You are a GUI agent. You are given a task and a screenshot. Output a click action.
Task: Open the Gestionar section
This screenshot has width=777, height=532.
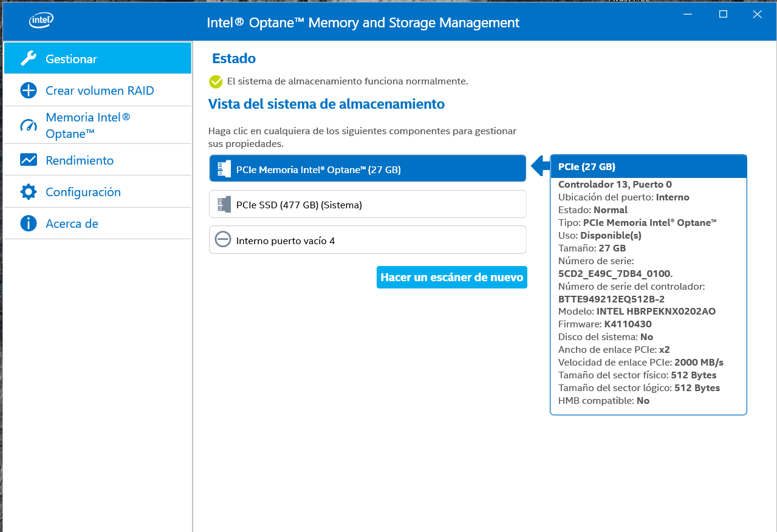pos(71,59)
